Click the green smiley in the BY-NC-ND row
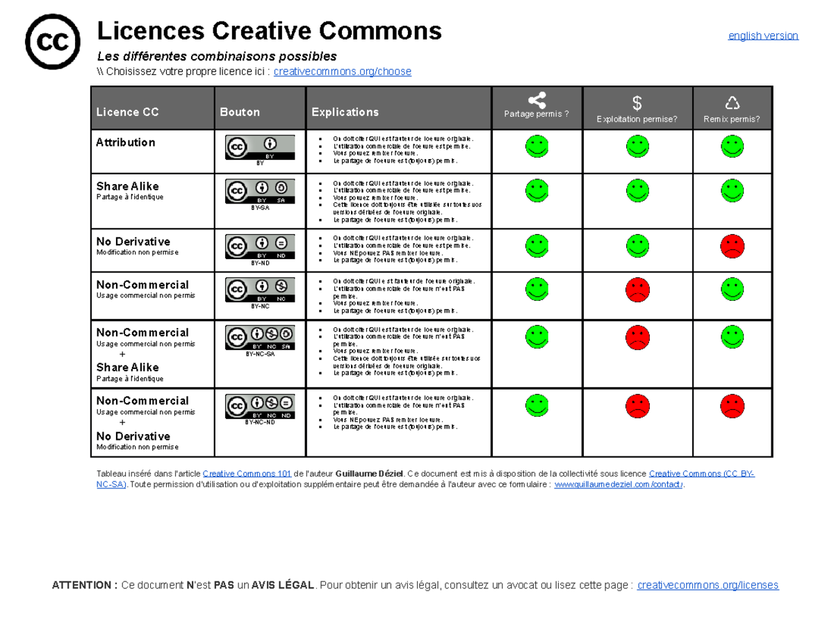This screenshot has width=834, height=644. (536, 406)
